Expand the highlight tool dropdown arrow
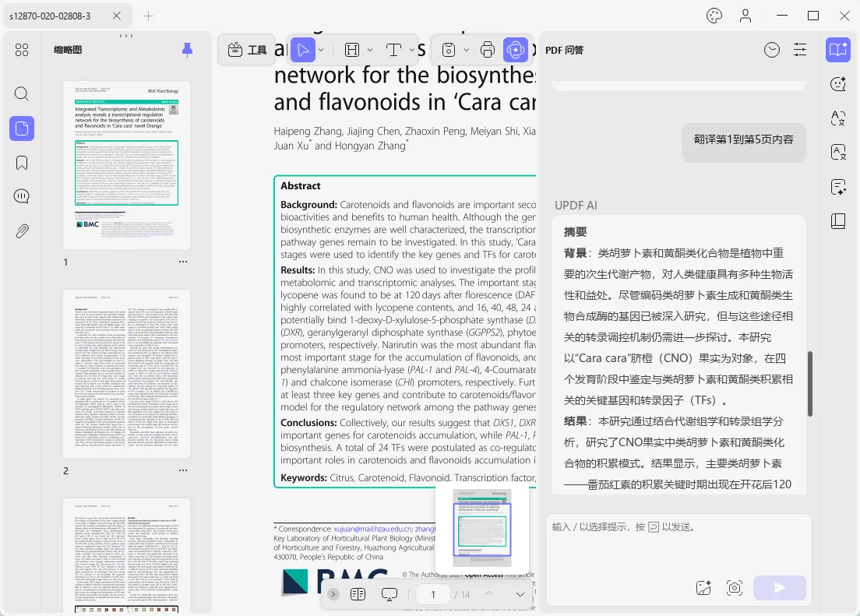 coord(370,50)
